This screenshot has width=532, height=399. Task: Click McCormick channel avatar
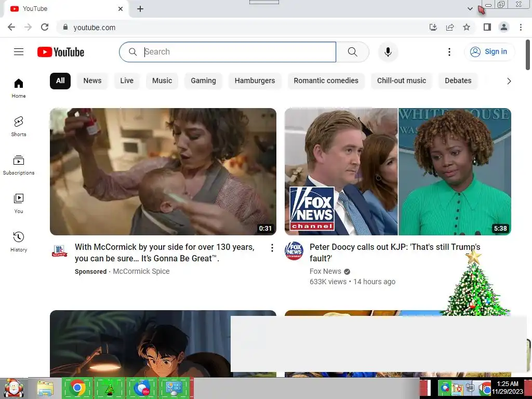(59, 251)
